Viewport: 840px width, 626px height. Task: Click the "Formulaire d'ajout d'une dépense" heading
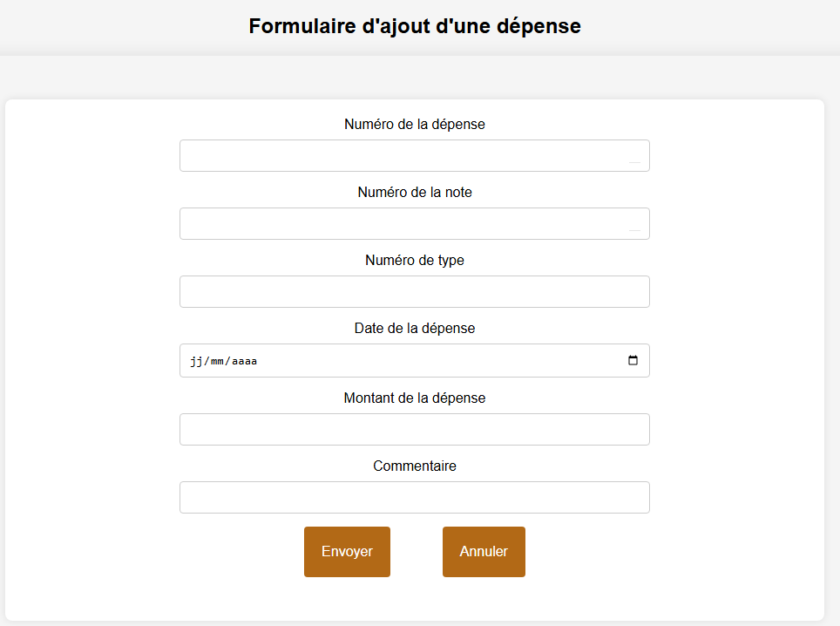tap(414, 26)
